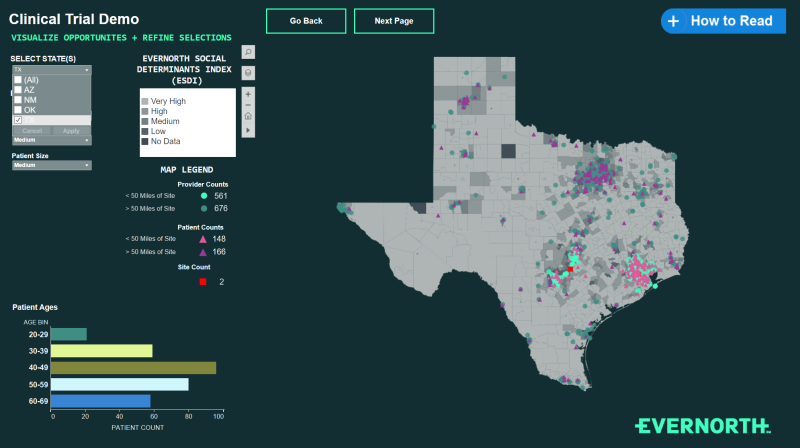Click darker teal provider circle in legend
Image resolution: width=800 pixels, height=448 pixels.
(x=204, y=208)
